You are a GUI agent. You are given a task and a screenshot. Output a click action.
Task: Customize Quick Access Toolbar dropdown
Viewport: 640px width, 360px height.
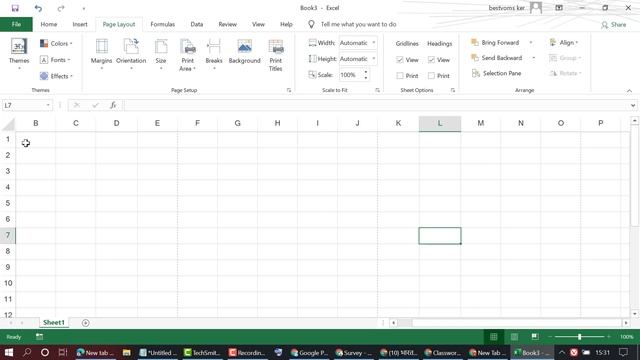(x=84, y=8)
